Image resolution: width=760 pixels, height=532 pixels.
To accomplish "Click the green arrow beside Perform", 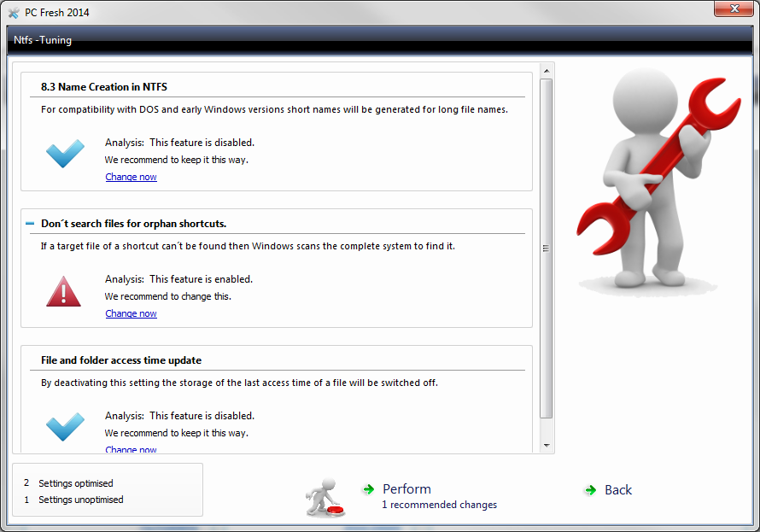I will pos(369,489).
